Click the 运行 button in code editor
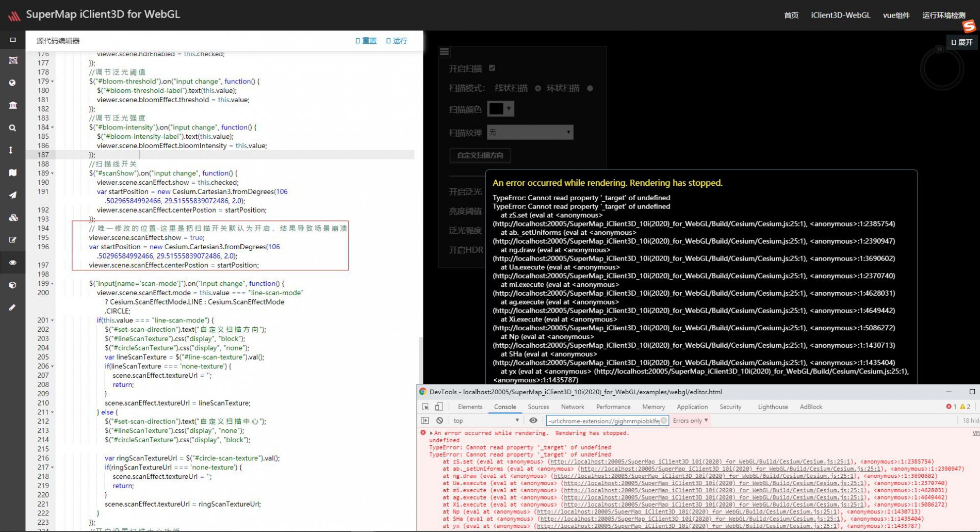Image resolution: width=980 pixels, height=532 pixels. coord(397,41)
